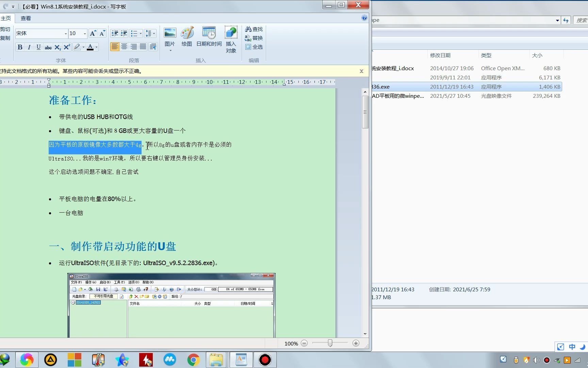Open the font size dropdown
588x368 pixels.
point(85,33)
